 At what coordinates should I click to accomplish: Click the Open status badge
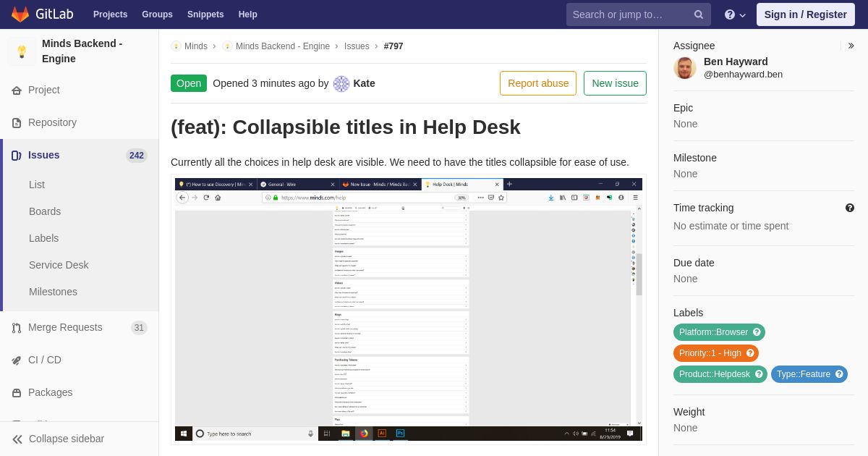pos(189,83)
